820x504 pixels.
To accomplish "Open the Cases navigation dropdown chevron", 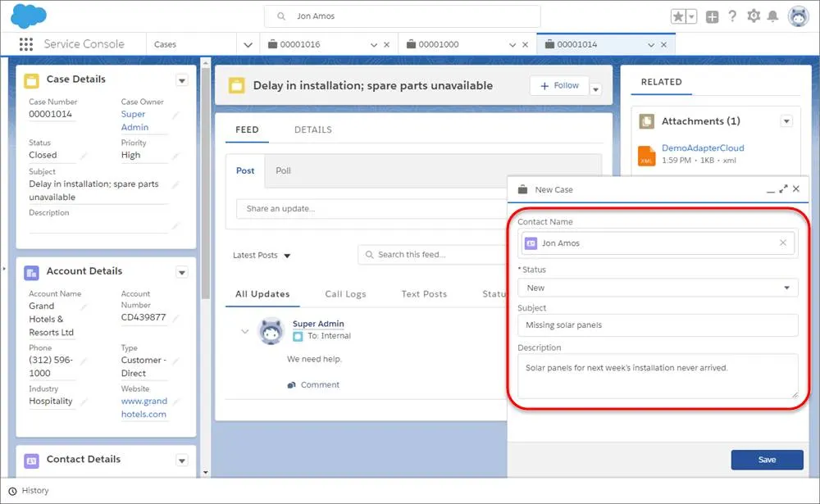I will coord(248,45).
